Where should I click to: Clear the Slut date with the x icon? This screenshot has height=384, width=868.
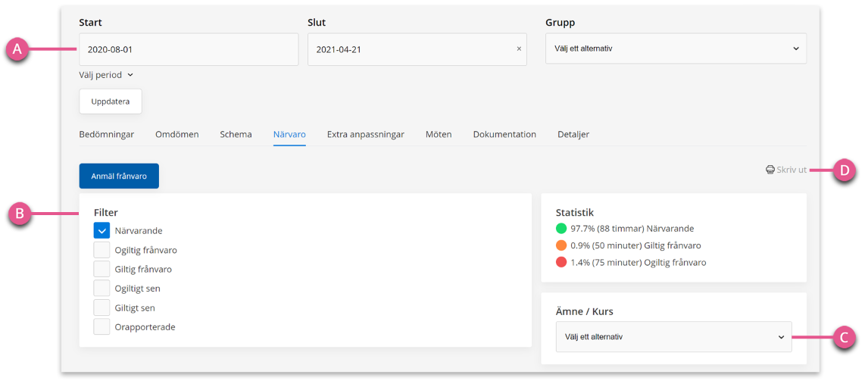(519, 49)
